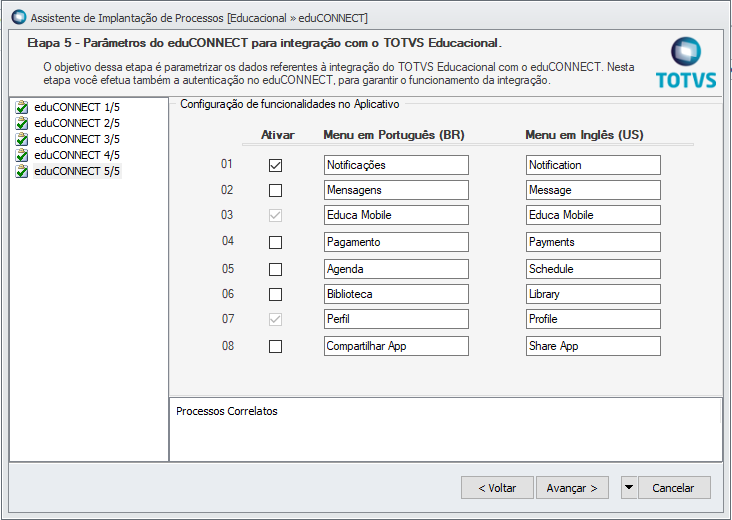Click the eduCONNECT 4/5 step checkmark icon

pos(22,155)
